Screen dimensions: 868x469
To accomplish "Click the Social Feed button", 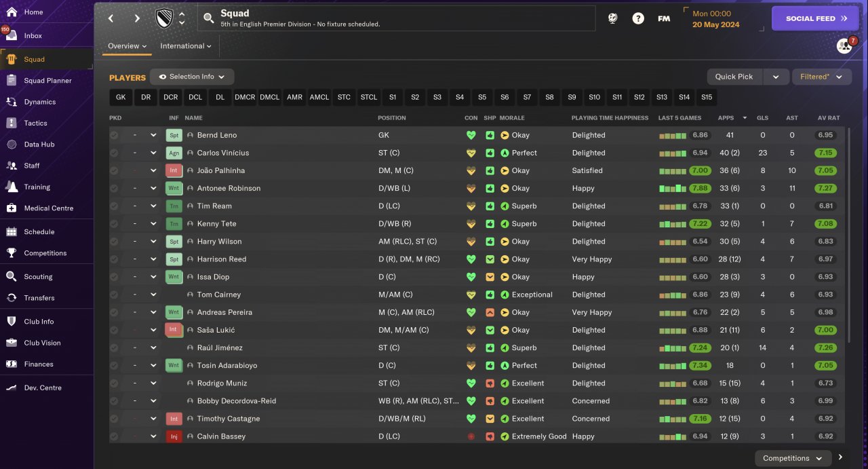I will [x=815, y=18].
